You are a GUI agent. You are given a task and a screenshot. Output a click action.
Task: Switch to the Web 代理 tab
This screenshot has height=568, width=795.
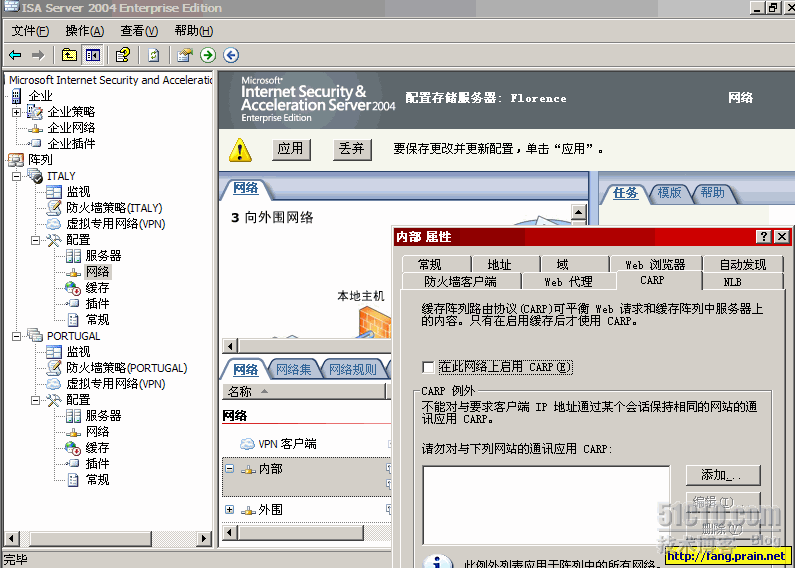click(x=568, y=281)
